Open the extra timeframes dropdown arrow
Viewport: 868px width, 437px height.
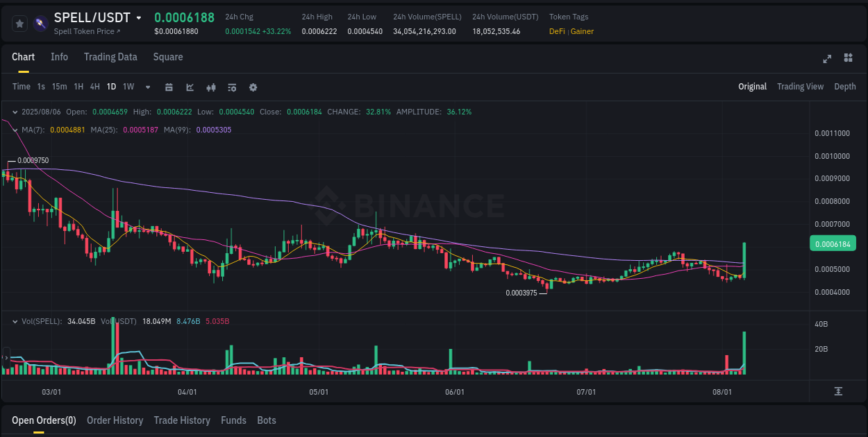tap(147, 87)
